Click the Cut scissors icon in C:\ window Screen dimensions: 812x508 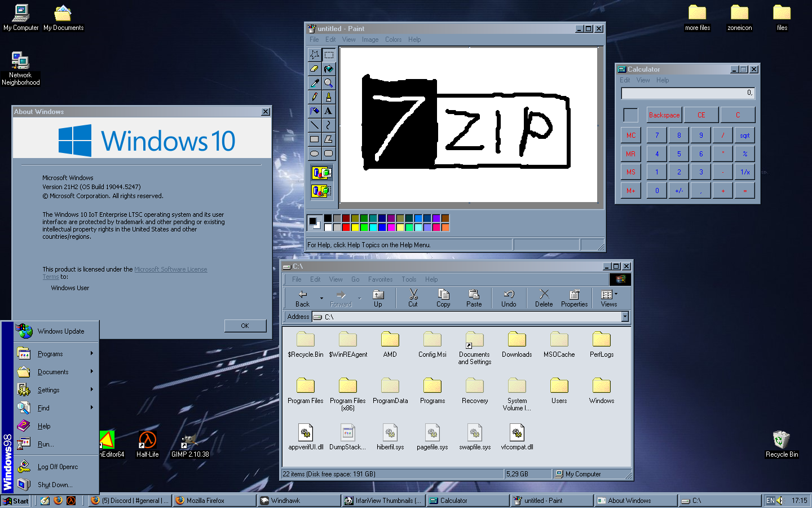pos(413,298)
